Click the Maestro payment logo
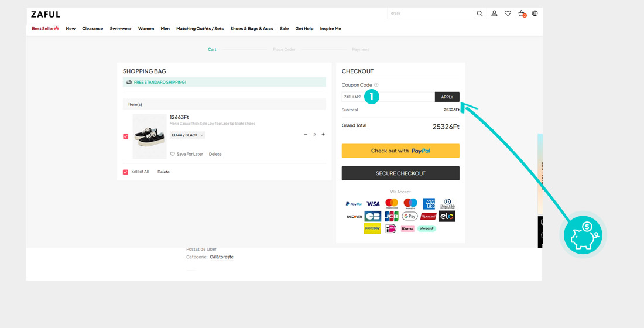The image size is (644, 328). coord(410,203)
